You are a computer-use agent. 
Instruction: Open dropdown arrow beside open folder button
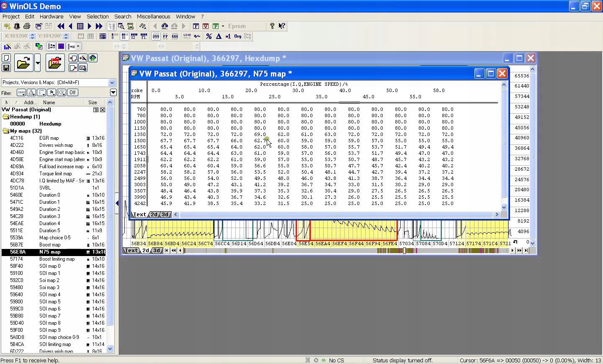38,63
